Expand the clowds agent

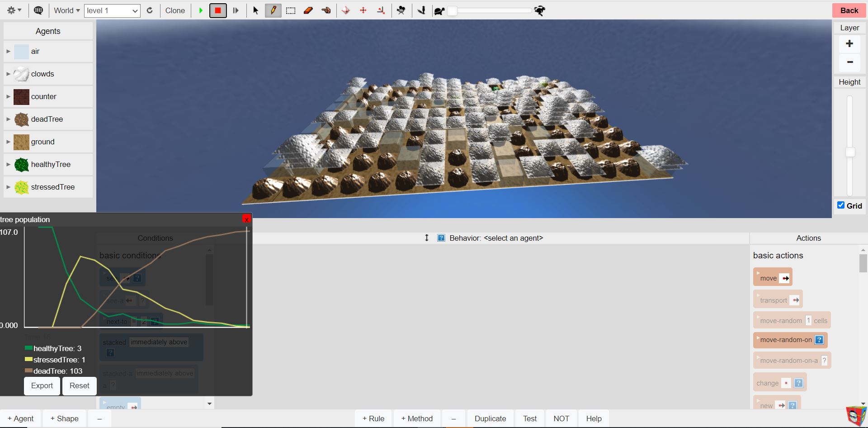tap(8, 74)
